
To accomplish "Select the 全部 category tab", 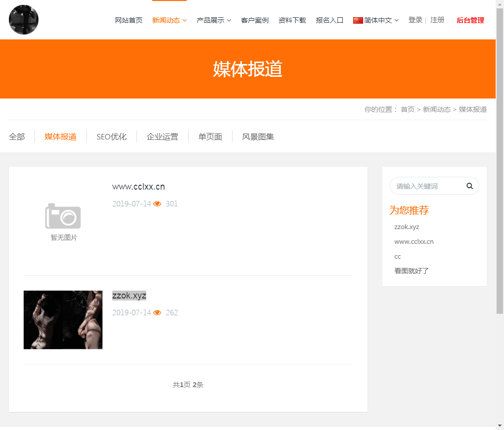I will 17,136.
